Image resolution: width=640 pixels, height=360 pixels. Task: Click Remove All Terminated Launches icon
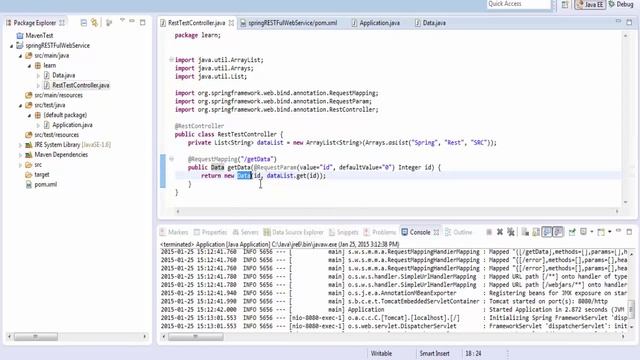[511, 232]
